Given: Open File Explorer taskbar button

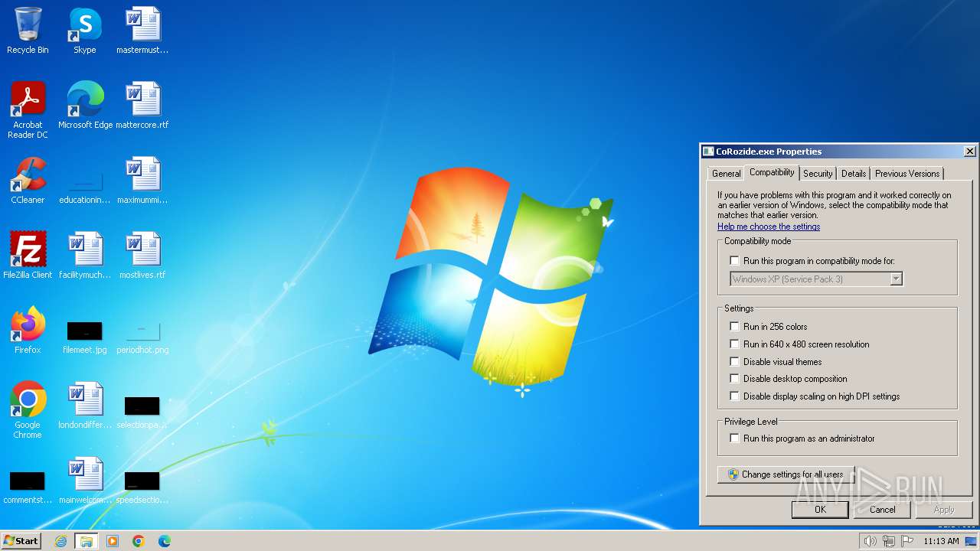Looking at the screenshot, I should pos(87,541).
